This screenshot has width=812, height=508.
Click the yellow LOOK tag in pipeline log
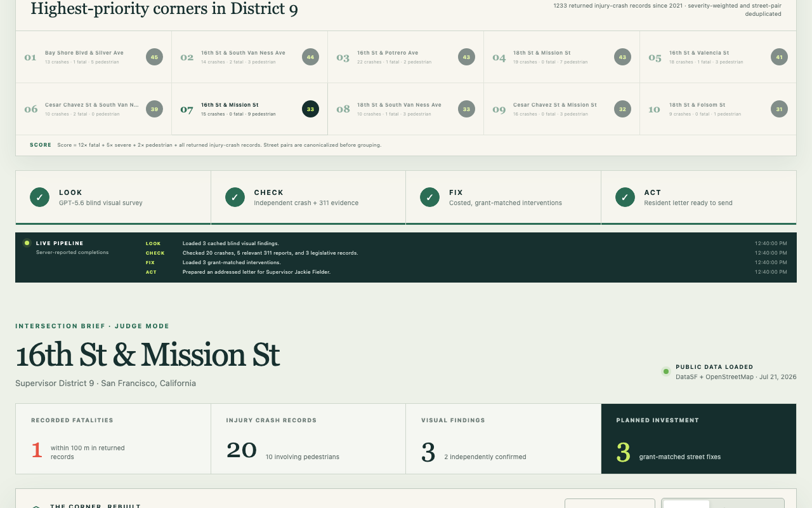(154, 243)
